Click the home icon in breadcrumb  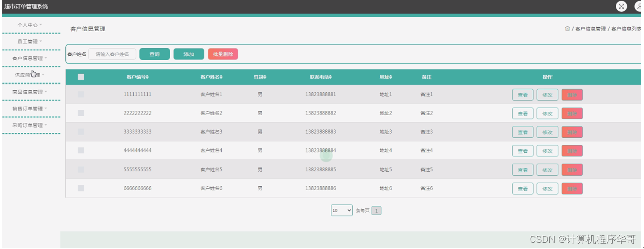(x=567, y=29)
